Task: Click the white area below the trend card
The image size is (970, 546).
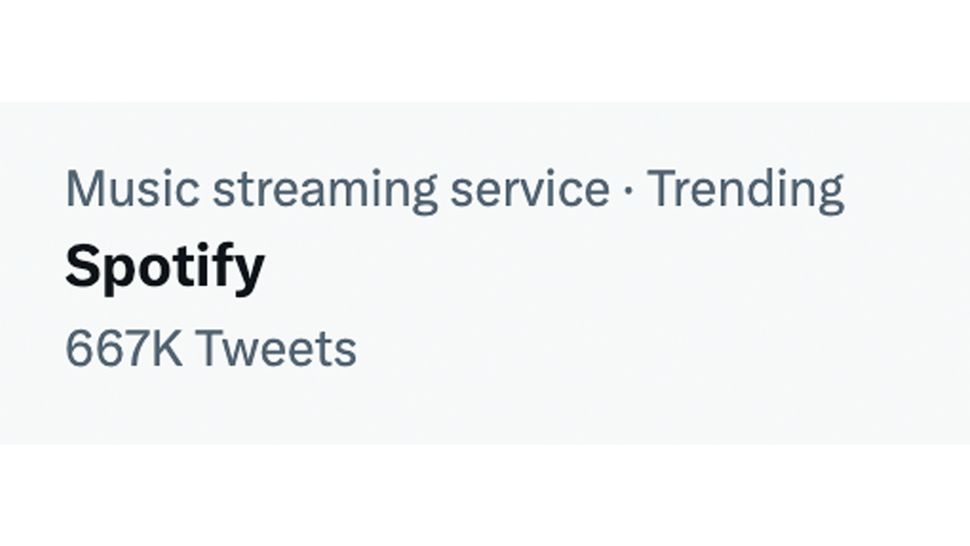Action: point(484,495)
